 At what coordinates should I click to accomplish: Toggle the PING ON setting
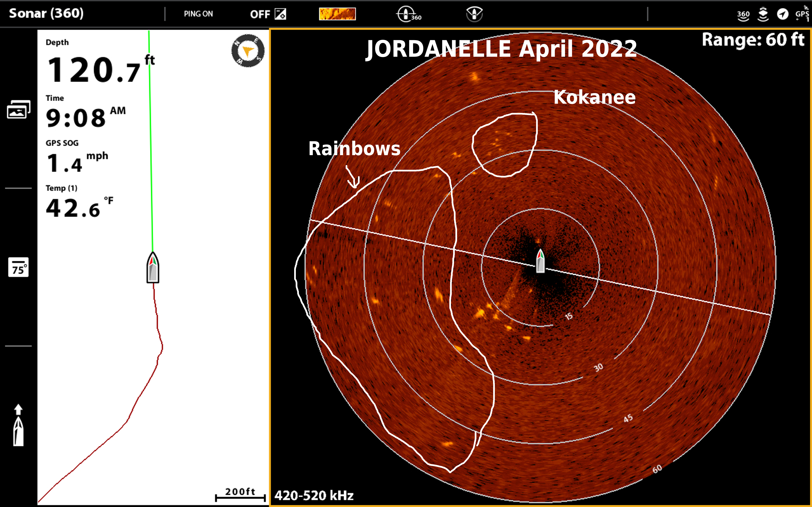198,14
